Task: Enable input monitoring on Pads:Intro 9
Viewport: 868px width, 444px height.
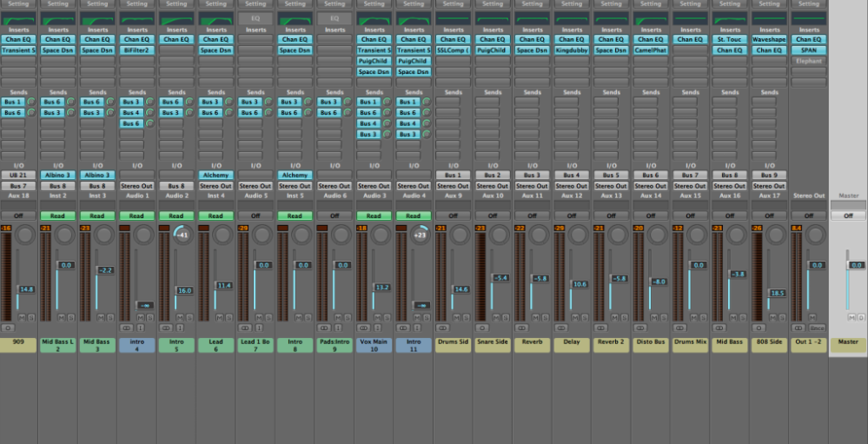Action: [x=338, y=328]
